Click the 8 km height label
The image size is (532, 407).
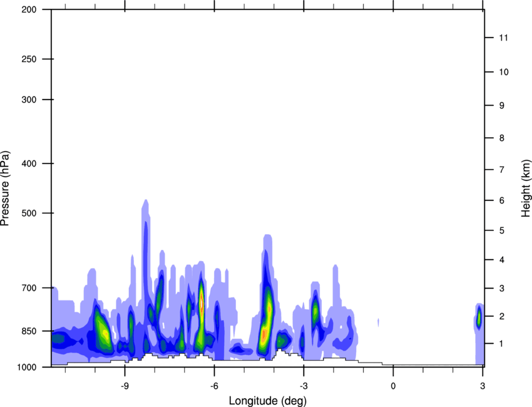point(502,138)
